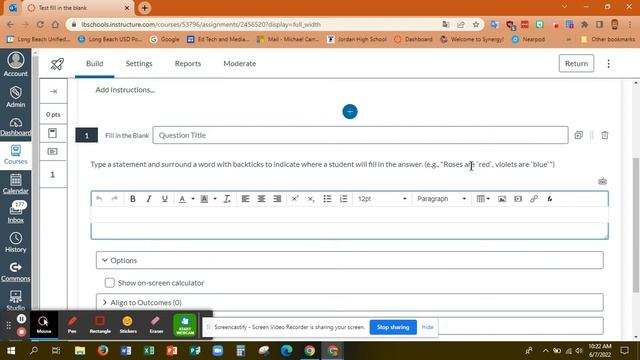Click the Question Title input field
The height and width of the screenshot is (360, 640).
click(360, 135)
